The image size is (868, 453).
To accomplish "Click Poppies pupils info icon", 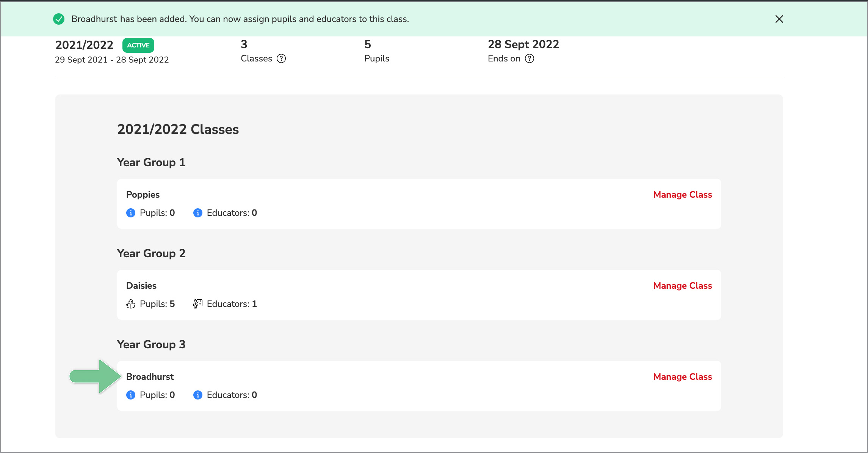I will coord(131,213).
